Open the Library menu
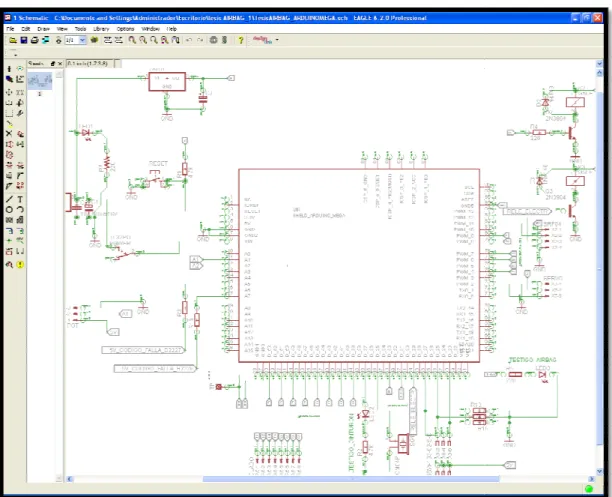 pyautogui.click(x=101, y=29)
